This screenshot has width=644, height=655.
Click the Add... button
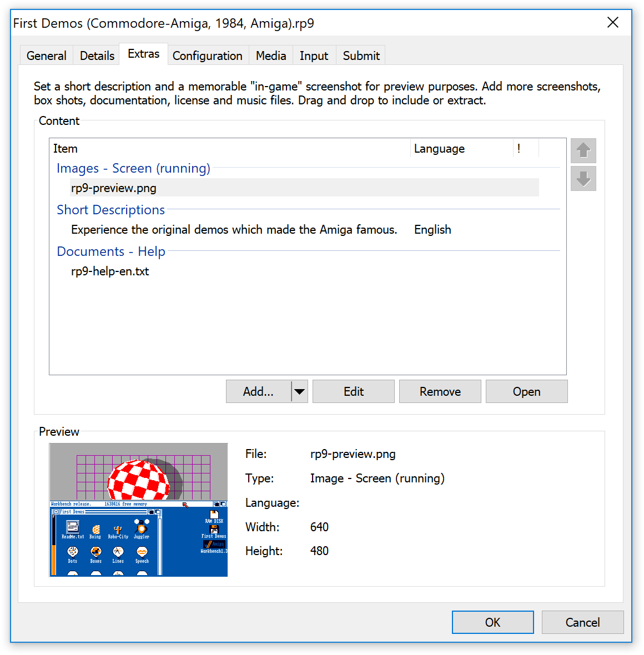tap(258, 392)
